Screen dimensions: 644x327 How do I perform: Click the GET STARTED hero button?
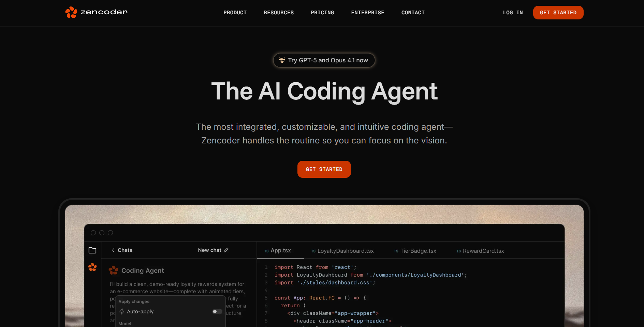pos(324,169)
